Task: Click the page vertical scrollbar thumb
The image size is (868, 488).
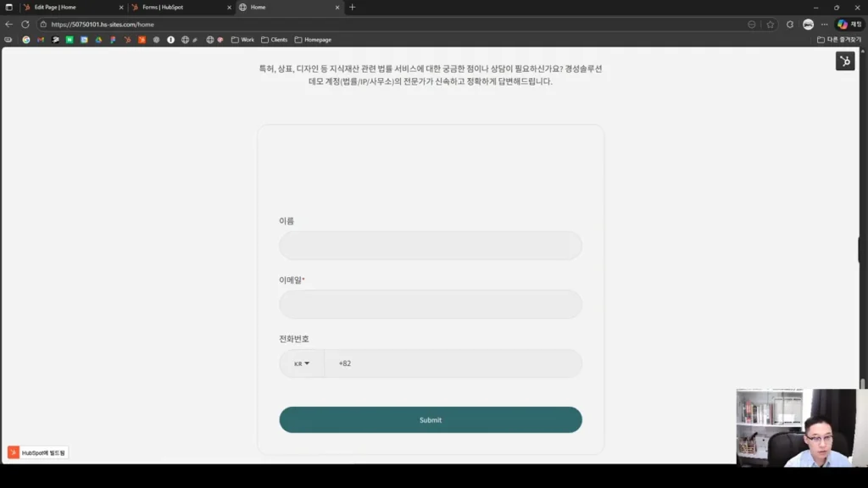Action: (862, 384)
